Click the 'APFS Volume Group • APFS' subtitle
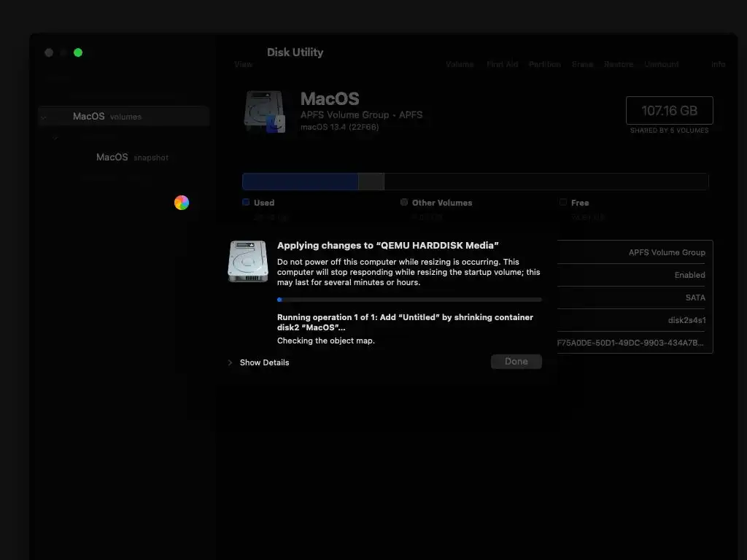 (x=361, y=114)
